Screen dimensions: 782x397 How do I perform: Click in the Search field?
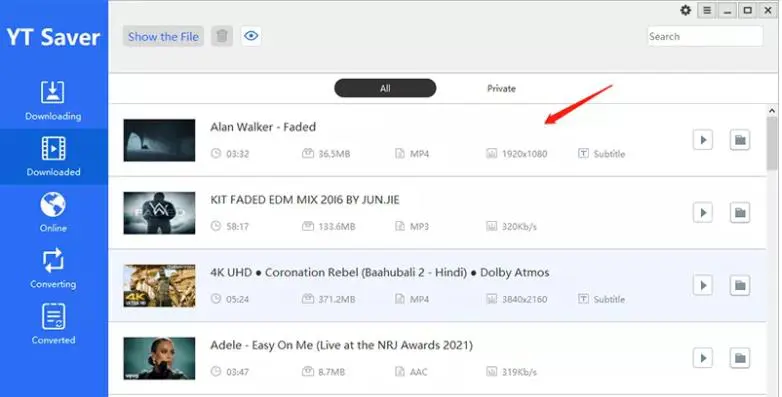705,36
